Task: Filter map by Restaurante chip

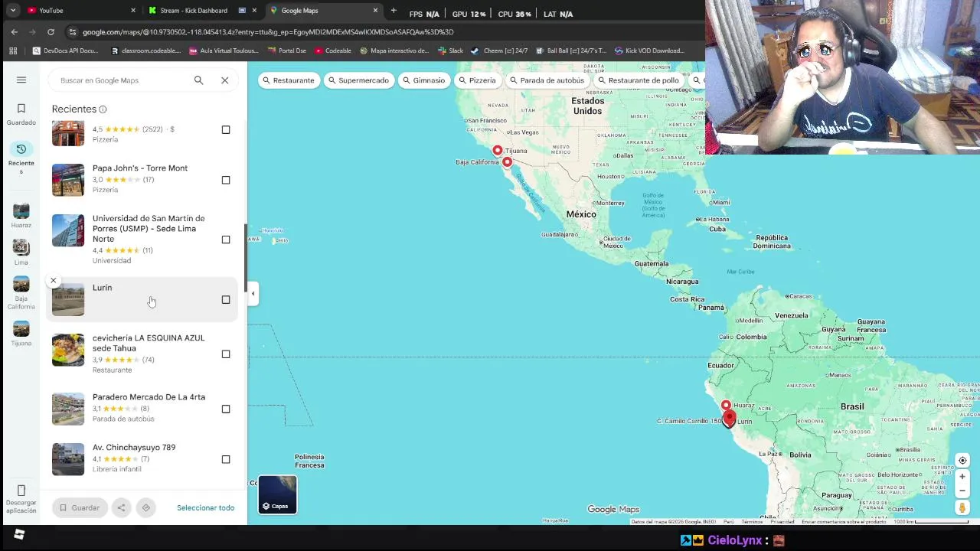Action: [289, 80]
